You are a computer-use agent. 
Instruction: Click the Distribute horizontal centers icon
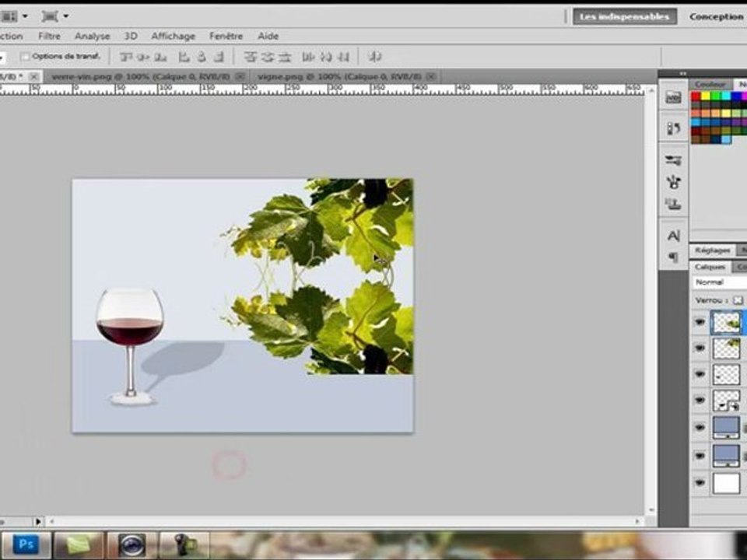click(x=326, y=57)
